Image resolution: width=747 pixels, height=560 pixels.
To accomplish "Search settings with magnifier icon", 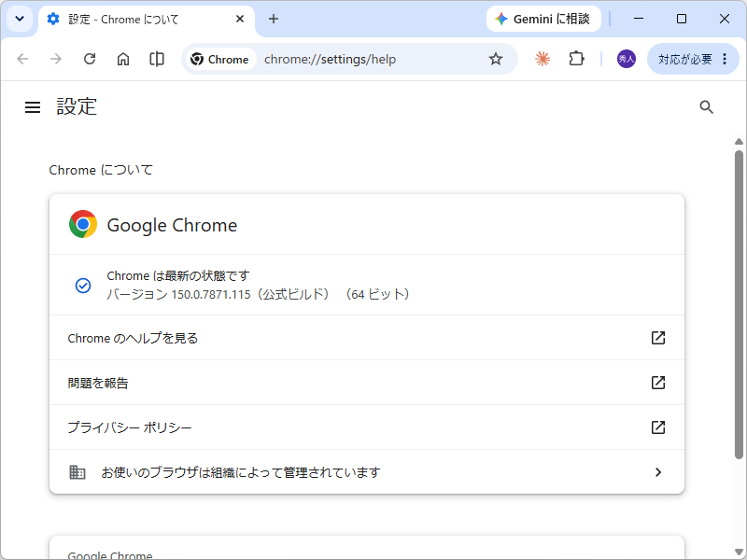I will pos(706,107).
